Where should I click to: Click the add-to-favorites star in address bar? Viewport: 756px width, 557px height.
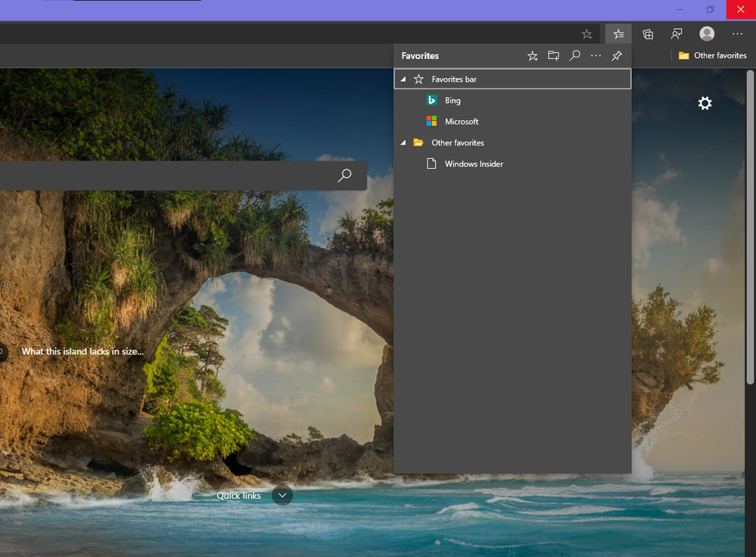click(x=586, y=34)
